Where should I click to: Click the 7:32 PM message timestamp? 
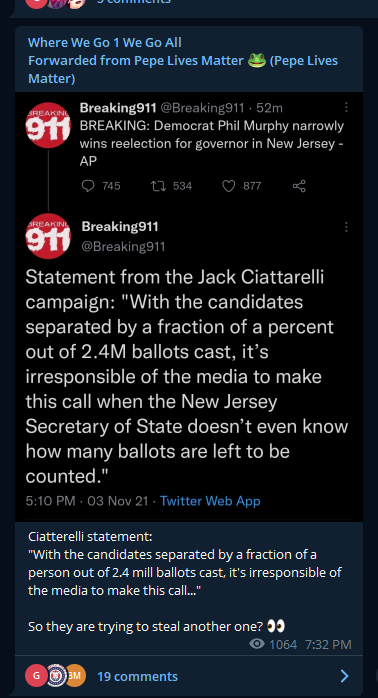tap(329, 645)
